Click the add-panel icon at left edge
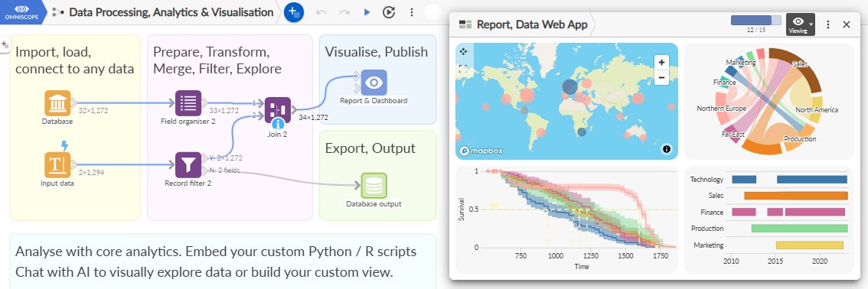Image resolution: width=868 pixels, height=289 pixels. (5, 44)
